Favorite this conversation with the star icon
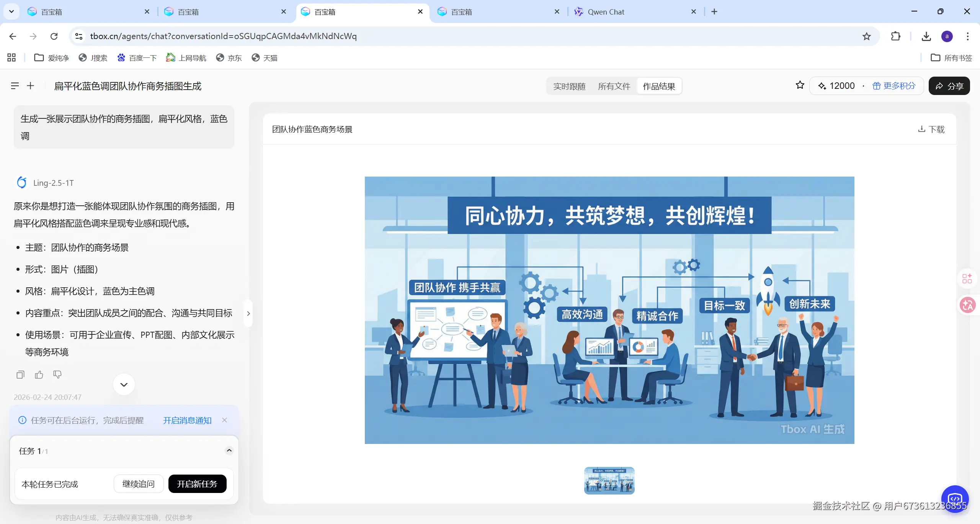The height and width of the screenshot is (524, 980). coord(800,85)
